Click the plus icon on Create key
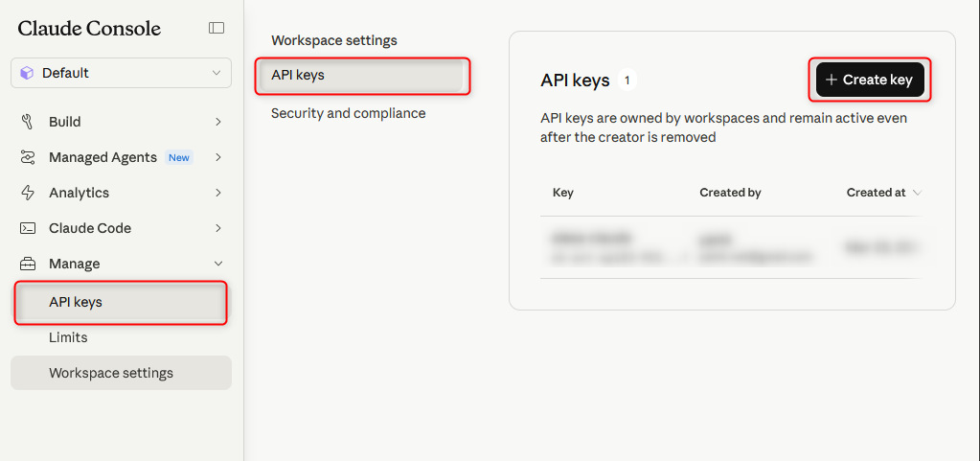Image resolution: width=980 pixels, height=461 pixels. [832, 80]
